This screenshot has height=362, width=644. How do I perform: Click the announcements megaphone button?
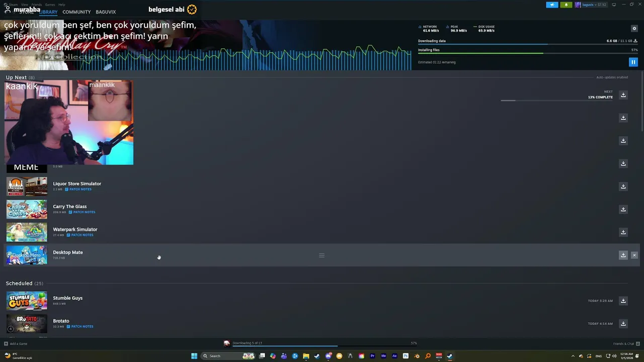(552, 5)
